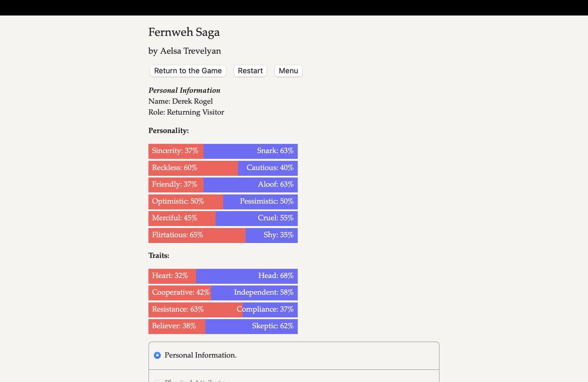Click the Optimistic versus Pessimistic bar
This screenshot has width=588, height=382.
pos(223,201)
